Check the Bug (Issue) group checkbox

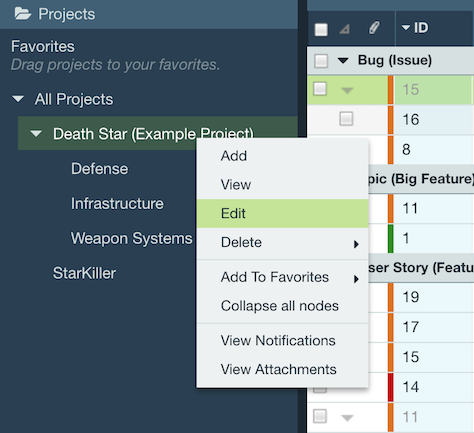[321, 61]
